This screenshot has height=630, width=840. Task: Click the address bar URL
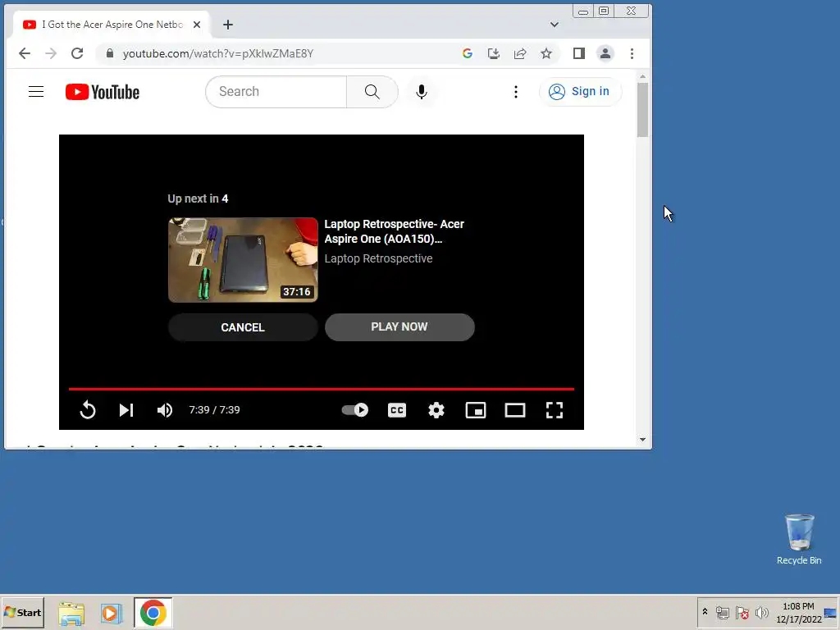[x=218, y=53]
